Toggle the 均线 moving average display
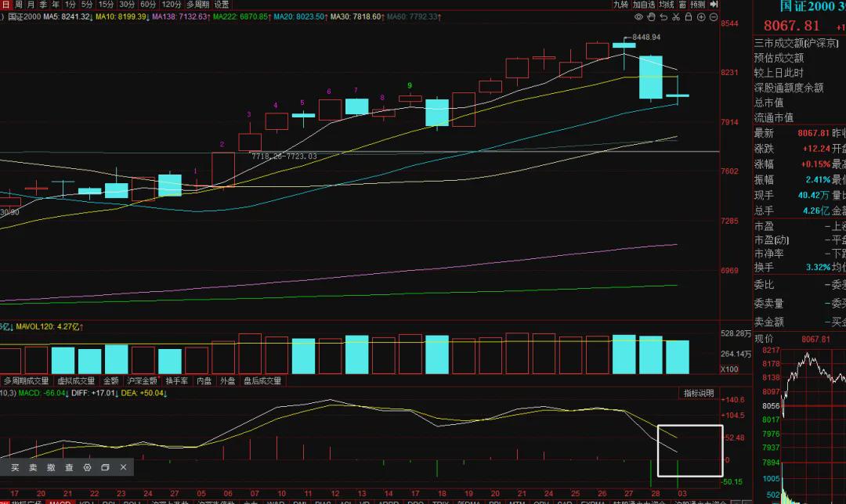Image resolution: width=846 pixels, height=504 pixels. pyautogui.click(x=667, y=5)
